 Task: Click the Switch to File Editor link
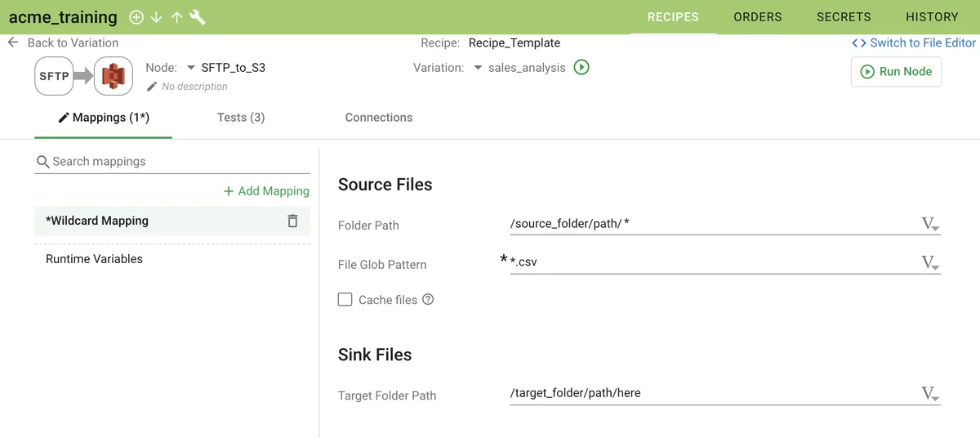(x=914, y=42)
